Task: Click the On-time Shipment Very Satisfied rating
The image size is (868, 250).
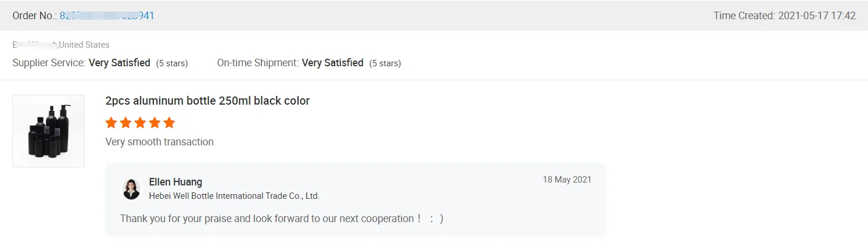Action: 332,63
